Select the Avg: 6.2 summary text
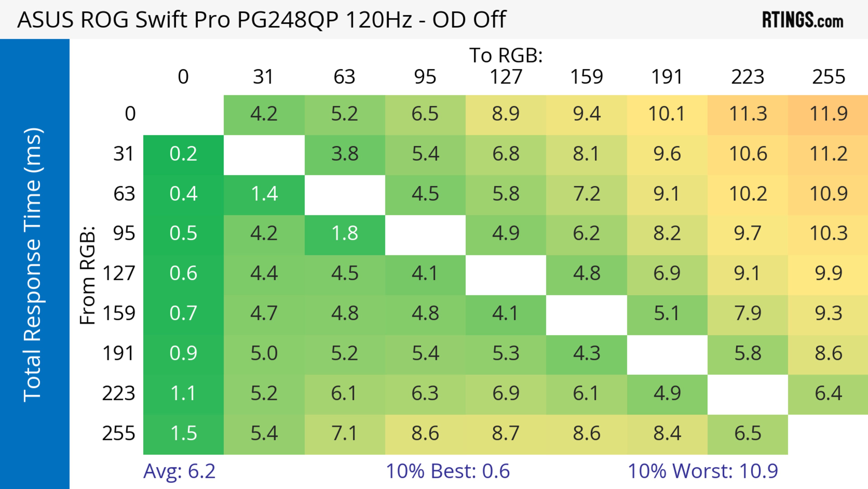The image size is (868, 489). [179, 471]
